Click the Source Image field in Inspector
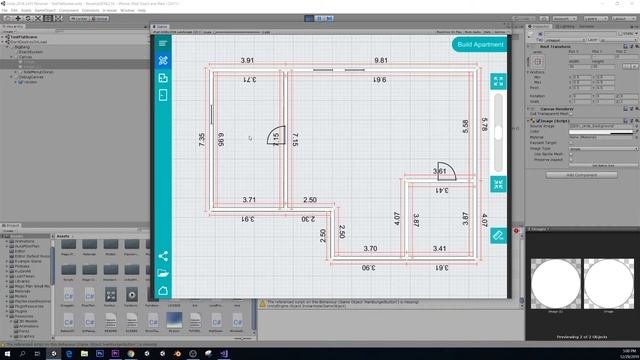The image size is (640, 360). pos(601,126)
